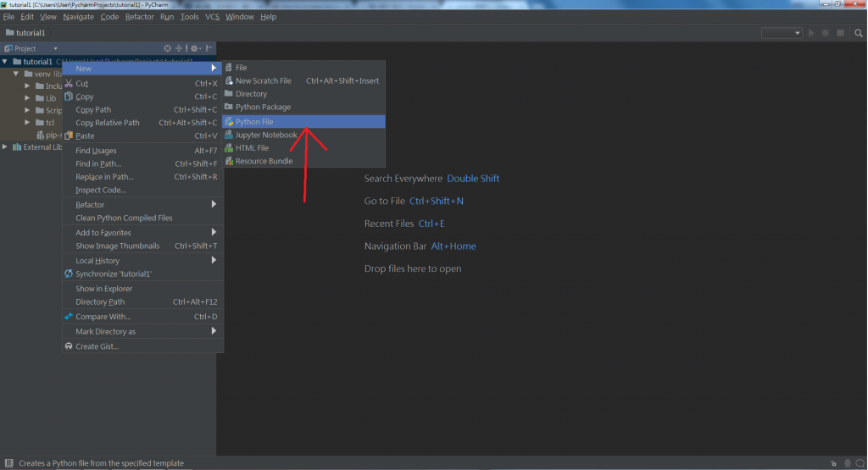The height and width of the screenshot is (470, 868).
Task: Click the Scroll from Source target icon
Action: [x=167, y=48]
